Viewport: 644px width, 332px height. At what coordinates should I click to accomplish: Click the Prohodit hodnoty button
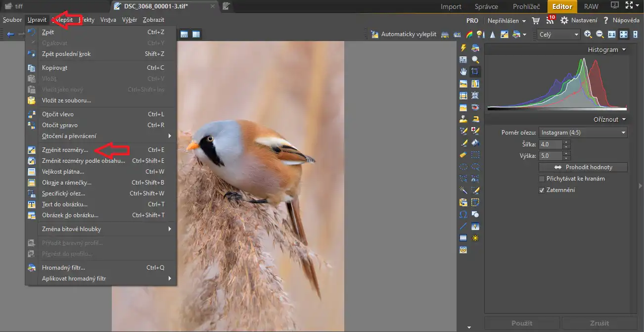click(583, 167)
